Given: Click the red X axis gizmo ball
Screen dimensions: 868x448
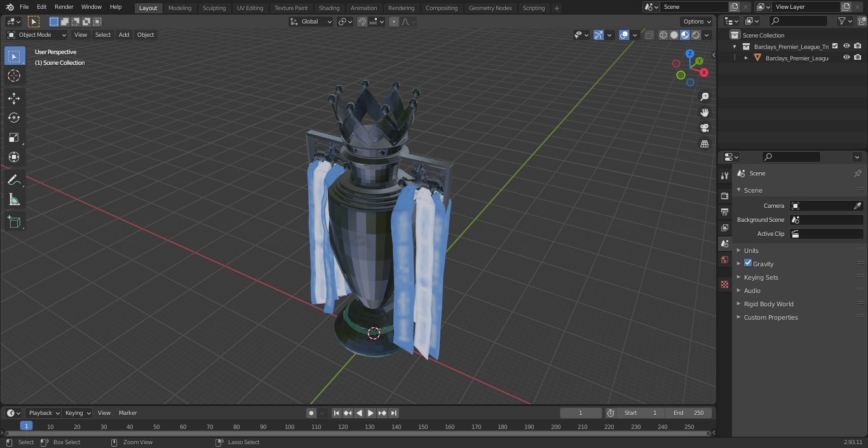Looking at the screenshot, I should click(704, 72).
